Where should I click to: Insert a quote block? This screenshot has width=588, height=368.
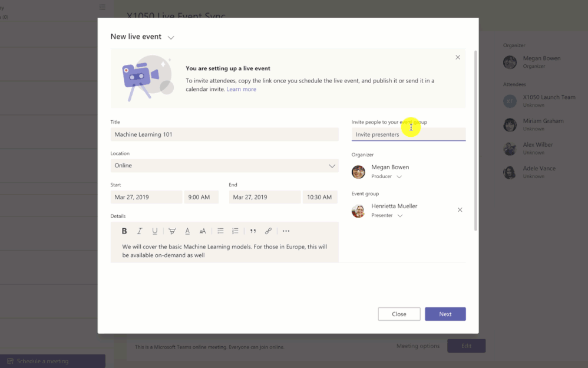pyautogui.click(x=252, y=231)
